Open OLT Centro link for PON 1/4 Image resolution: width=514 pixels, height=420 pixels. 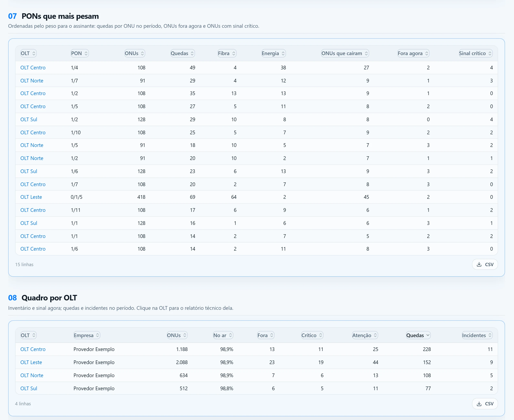point(33,68)
